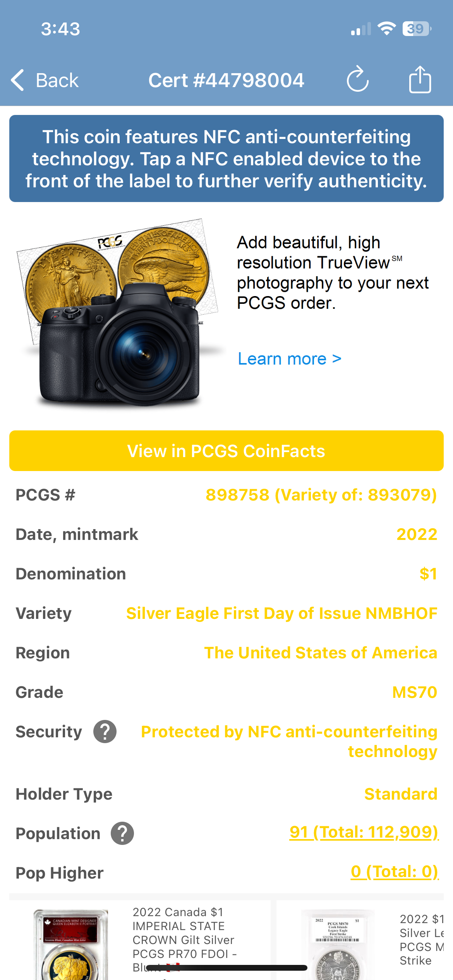The width and height of the screenshot is (453, 980).
Task: Tap the PCGS number 898758 value
Action: 321,495
